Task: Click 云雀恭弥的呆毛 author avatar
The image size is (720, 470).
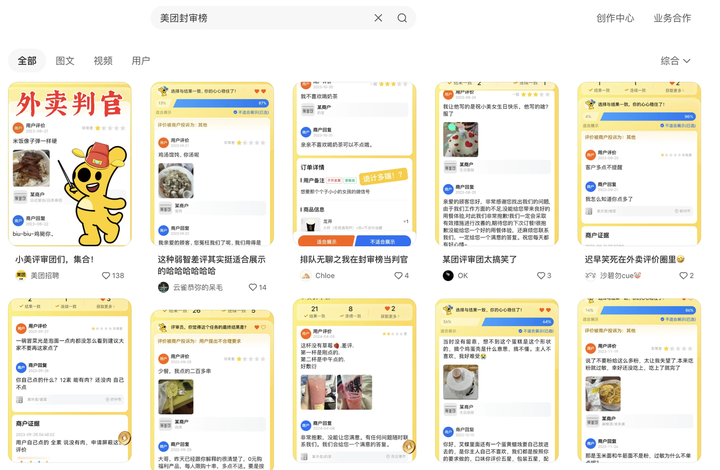Action: point(163,287)
